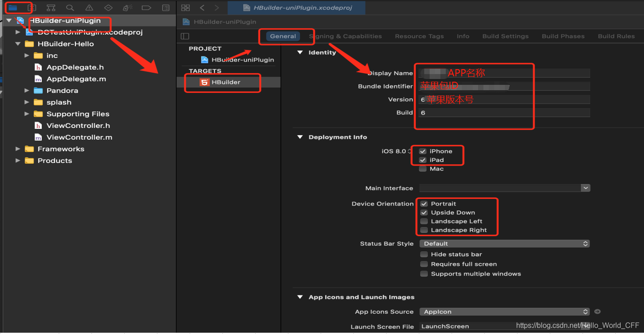Screen dimensions: 644x334
Task: Switch to Signing & Capabilities tab
Action: pyautogui.click(x=345, y=36)
